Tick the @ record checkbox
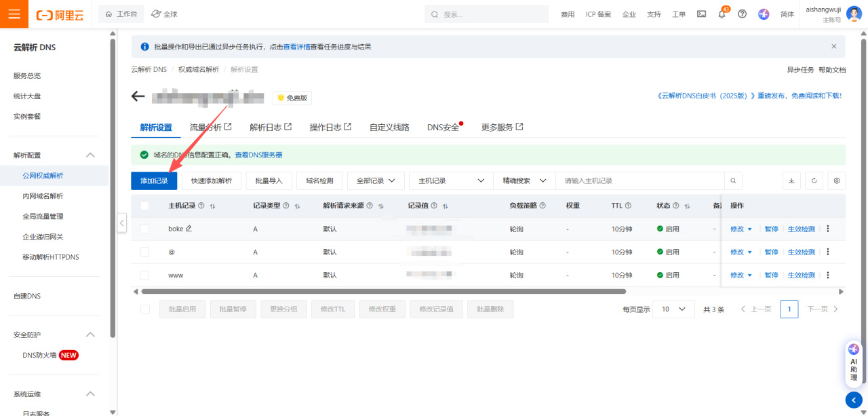The image size is (868, 416). click(x=144, y=252)
